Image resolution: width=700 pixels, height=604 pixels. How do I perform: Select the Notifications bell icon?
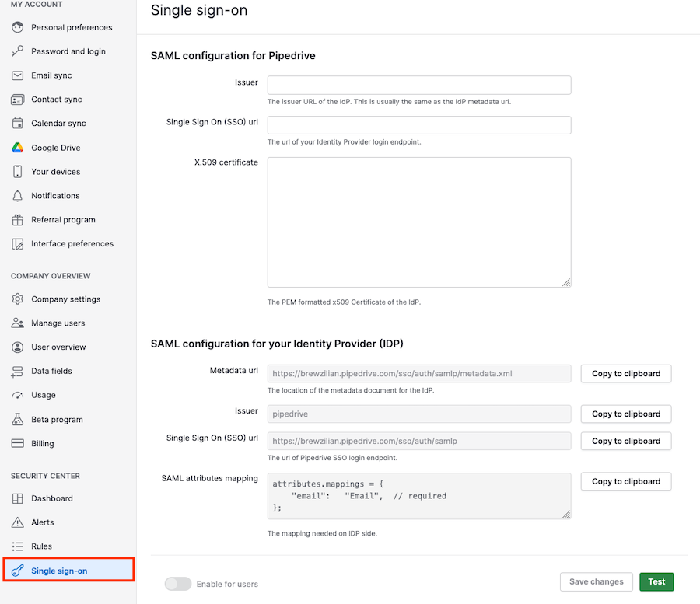(x=17, y=195)
